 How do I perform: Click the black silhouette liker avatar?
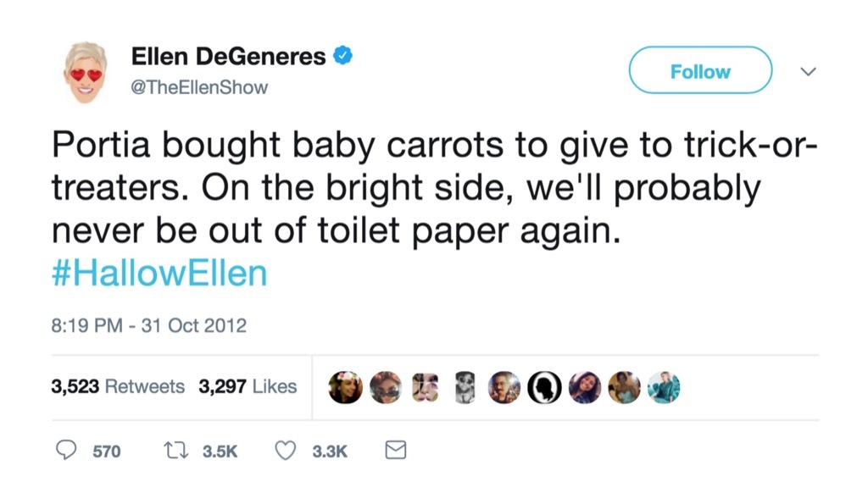click(x=544, y=386)
